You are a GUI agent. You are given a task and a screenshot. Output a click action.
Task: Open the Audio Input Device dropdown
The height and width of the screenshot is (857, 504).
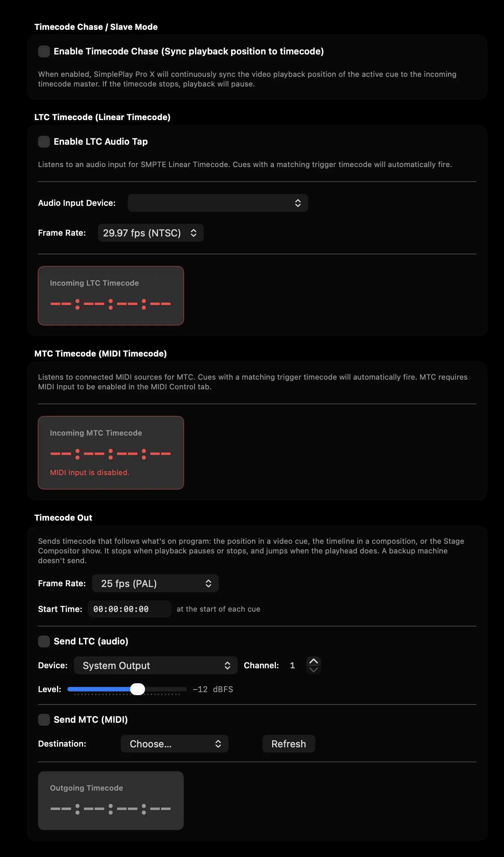click(218, 203)
